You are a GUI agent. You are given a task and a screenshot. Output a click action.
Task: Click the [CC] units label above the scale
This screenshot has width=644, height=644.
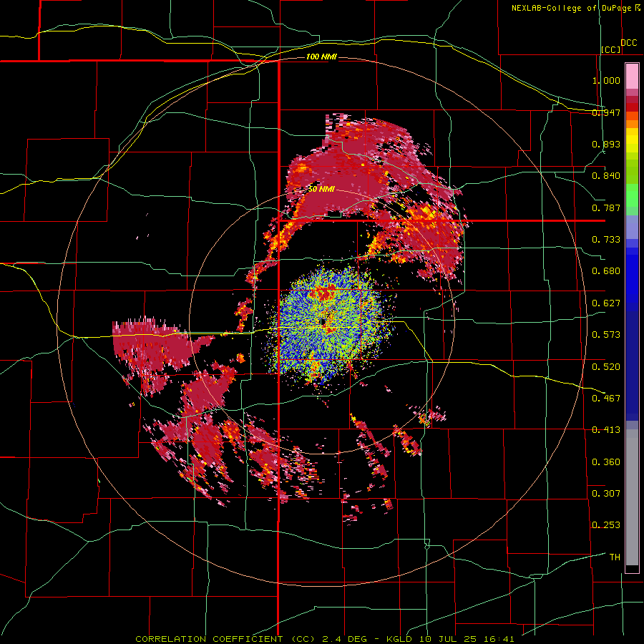[x=611, y=49]
